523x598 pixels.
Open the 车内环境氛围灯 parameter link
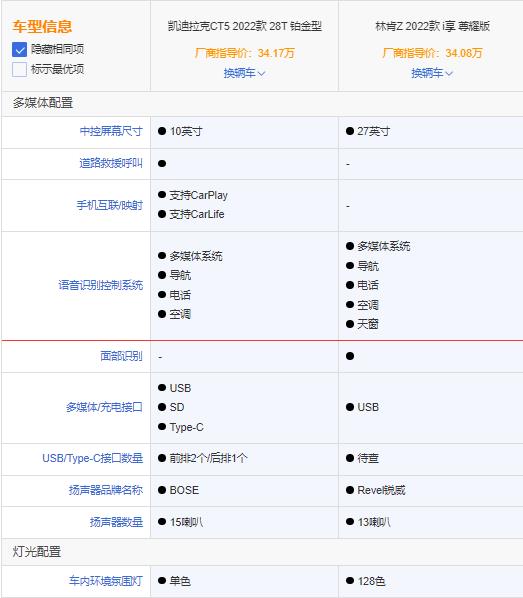106,581
